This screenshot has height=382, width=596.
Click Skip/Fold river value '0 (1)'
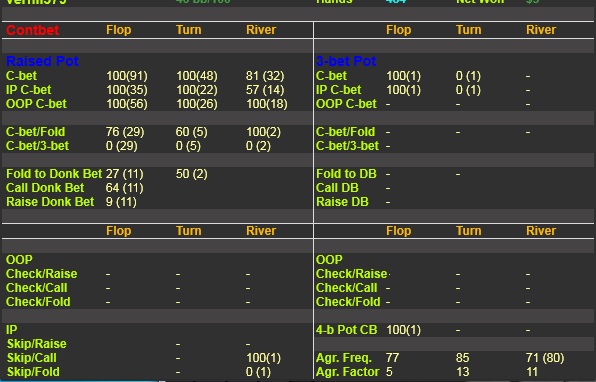(x=258, y=372)
